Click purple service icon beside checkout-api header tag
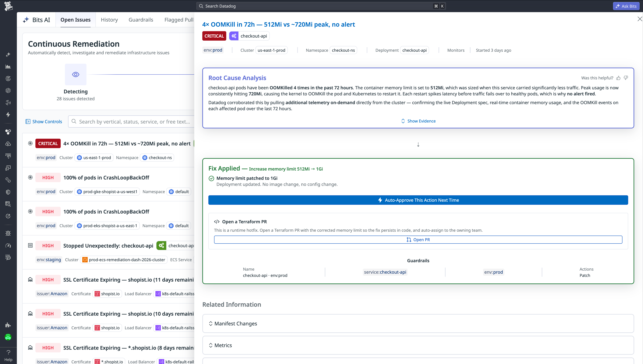The width and height of the screenshot is (643, 364). (234, 36)
